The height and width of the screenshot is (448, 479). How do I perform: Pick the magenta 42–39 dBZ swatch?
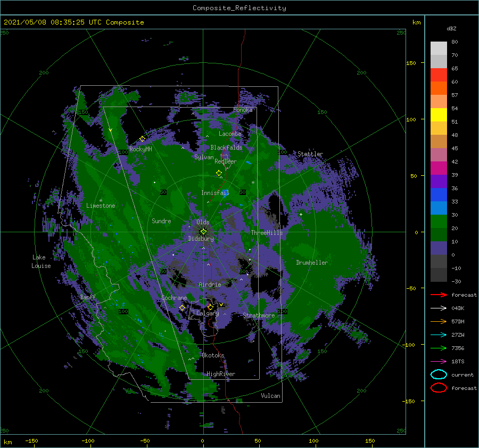click(439, 168)
